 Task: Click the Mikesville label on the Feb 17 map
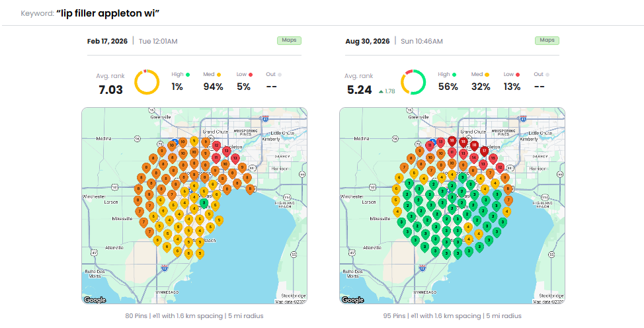click(122, 219)
